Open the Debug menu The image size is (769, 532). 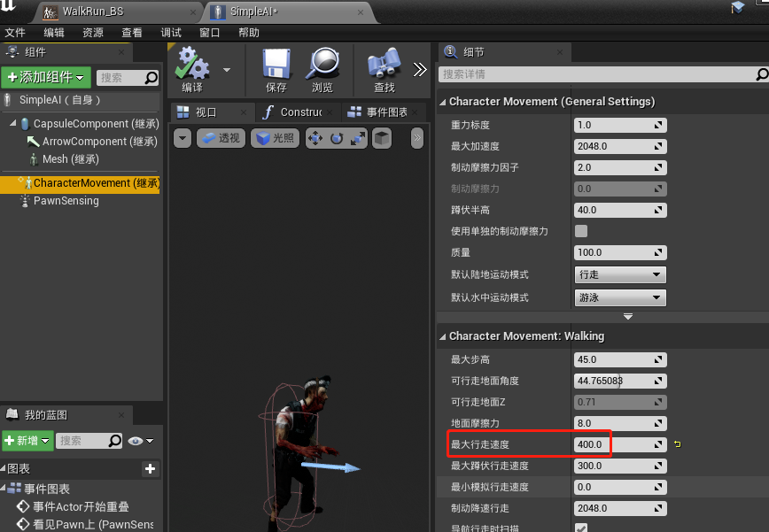(171, 33)
